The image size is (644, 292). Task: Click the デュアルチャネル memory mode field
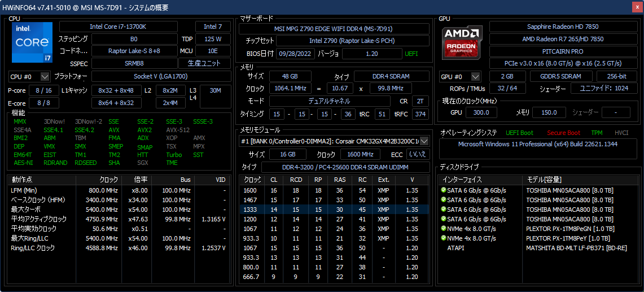[330, 101]
